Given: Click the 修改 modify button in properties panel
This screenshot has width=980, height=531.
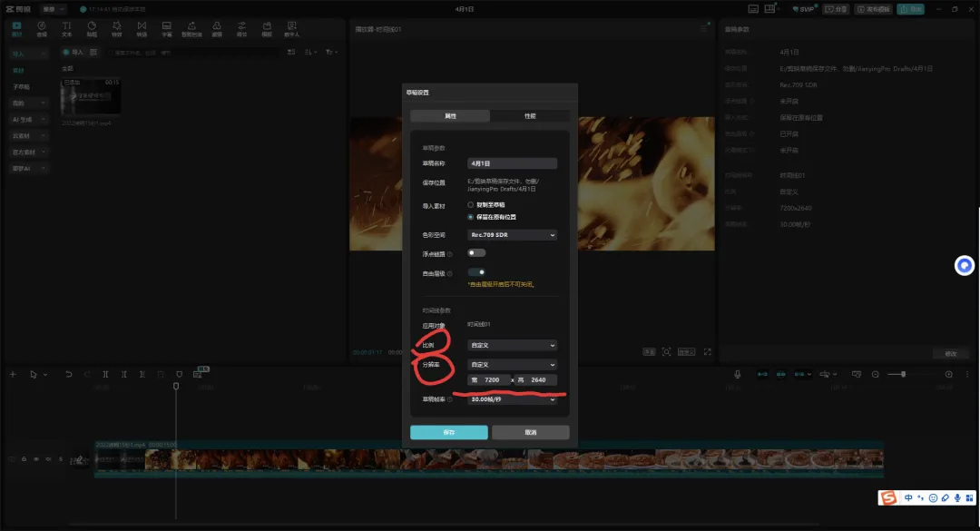Looking at the screenshot, I should pyautogui.click(x=951, y=353).
